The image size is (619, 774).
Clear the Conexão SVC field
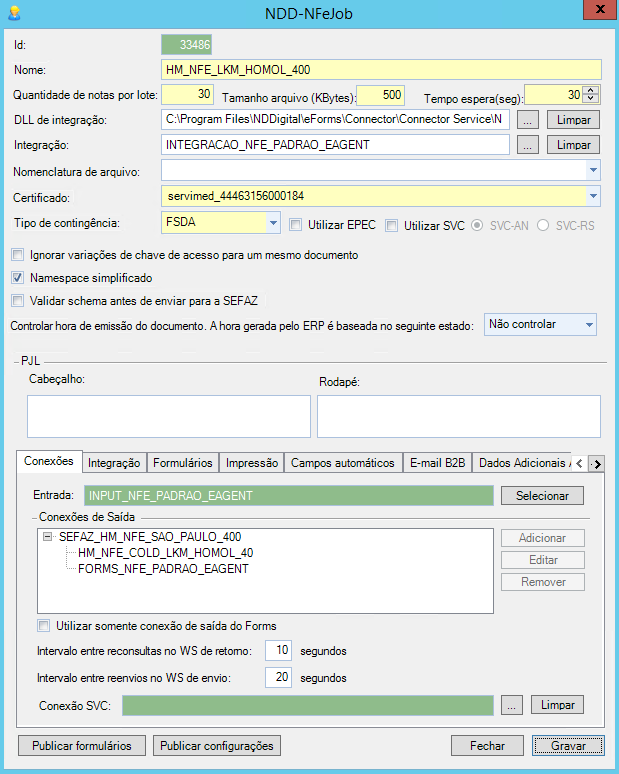(557, 705)
